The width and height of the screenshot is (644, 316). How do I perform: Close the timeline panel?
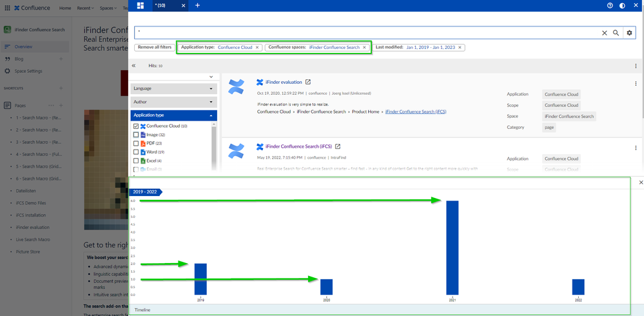click(641, 183)
